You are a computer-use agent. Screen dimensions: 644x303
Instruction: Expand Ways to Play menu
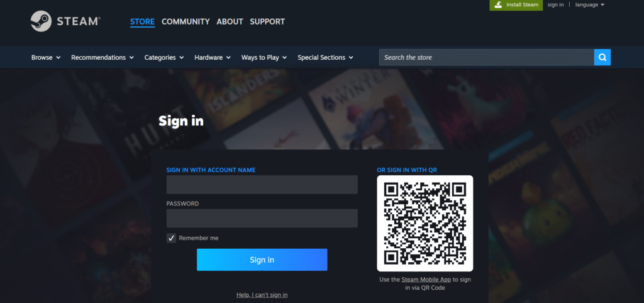coord(264,57)
